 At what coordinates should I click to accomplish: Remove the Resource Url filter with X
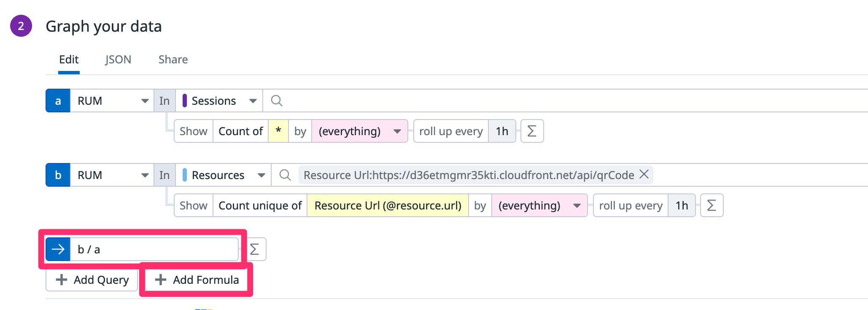click(644, 174)
